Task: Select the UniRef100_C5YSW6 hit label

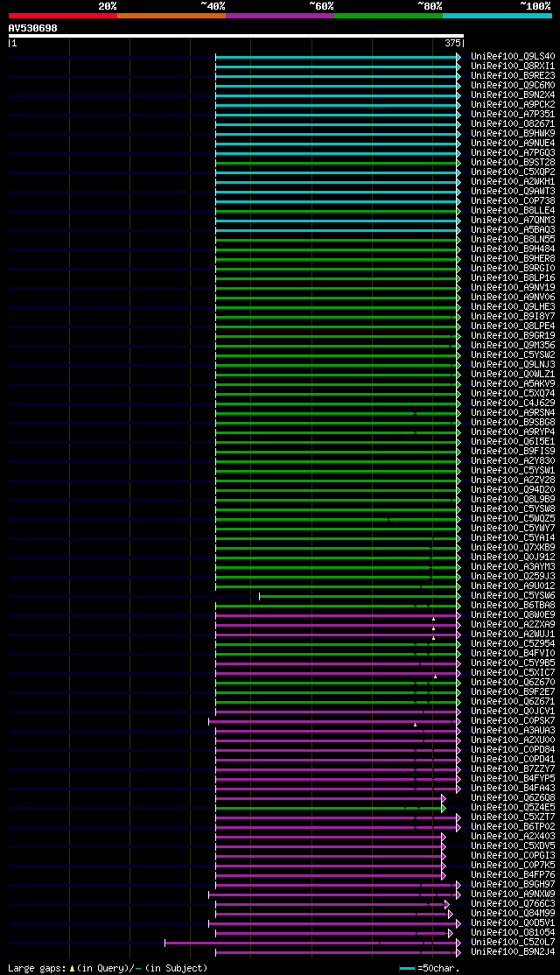Action: (513, 596)
